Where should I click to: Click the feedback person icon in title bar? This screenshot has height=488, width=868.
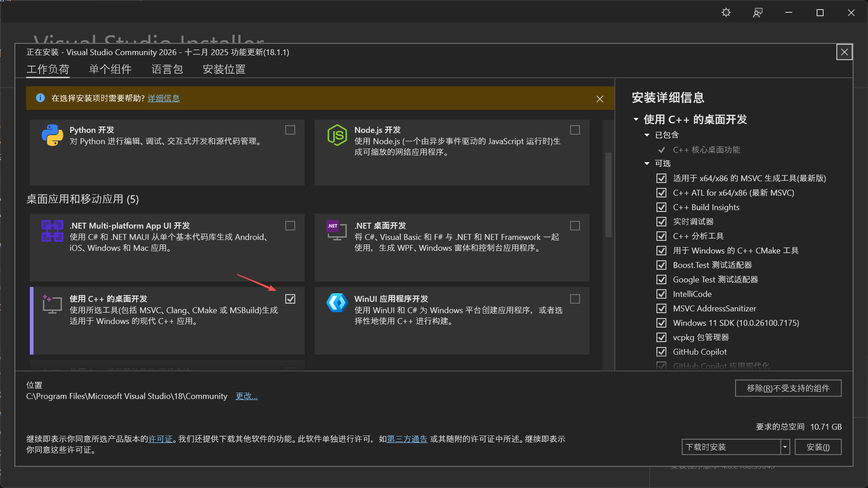pos(758,13)
